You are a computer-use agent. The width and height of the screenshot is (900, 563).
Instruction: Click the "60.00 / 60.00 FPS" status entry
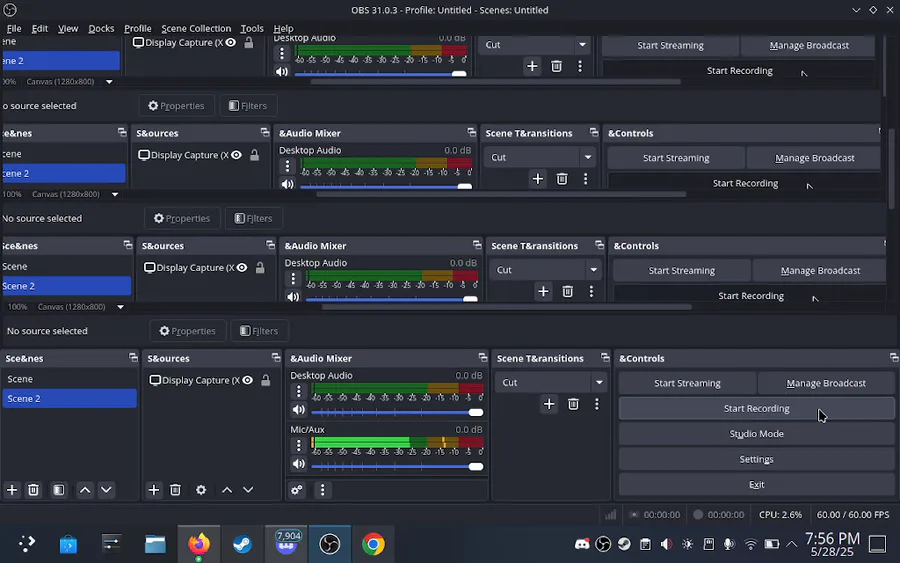(x=853, y=515)
